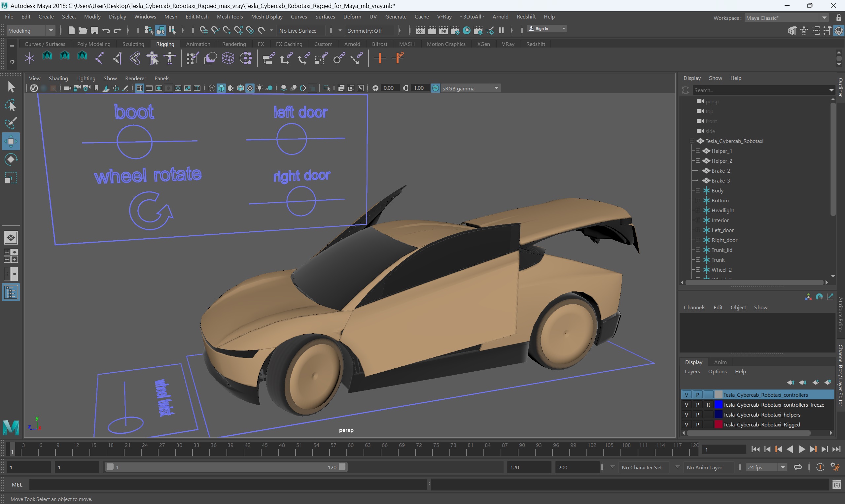Open the 24 fps frame rate dropdown
The image size is (845, 504).
tap(766, 467)
